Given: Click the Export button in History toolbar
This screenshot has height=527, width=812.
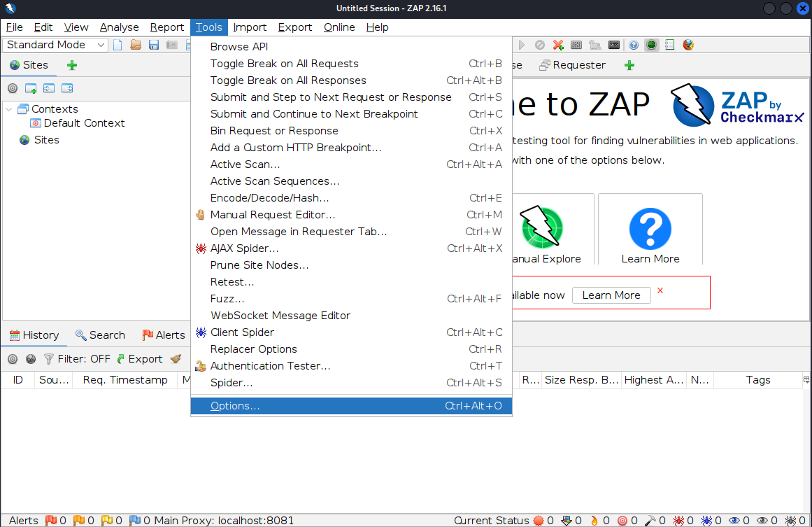Looking at the screenshot, I should 140,358.
